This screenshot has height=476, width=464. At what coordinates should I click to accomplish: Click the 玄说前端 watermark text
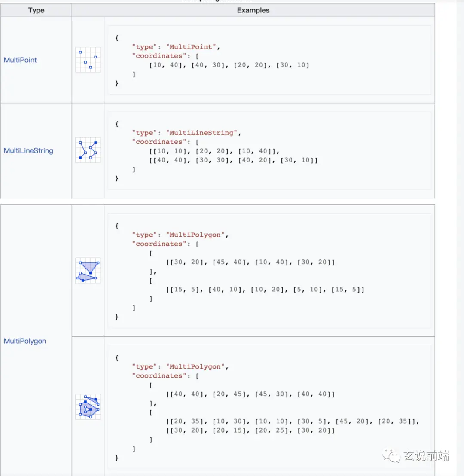pyautogui.click(x=426, y=456)
